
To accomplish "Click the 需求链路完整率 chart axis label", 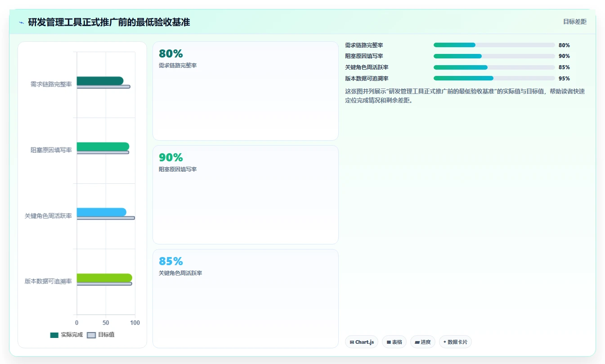I will pyautogui.click(x=51, y=84).
